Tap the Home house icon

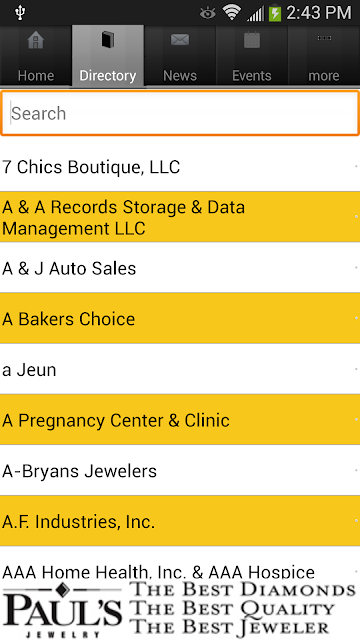(x=36, y=41)
